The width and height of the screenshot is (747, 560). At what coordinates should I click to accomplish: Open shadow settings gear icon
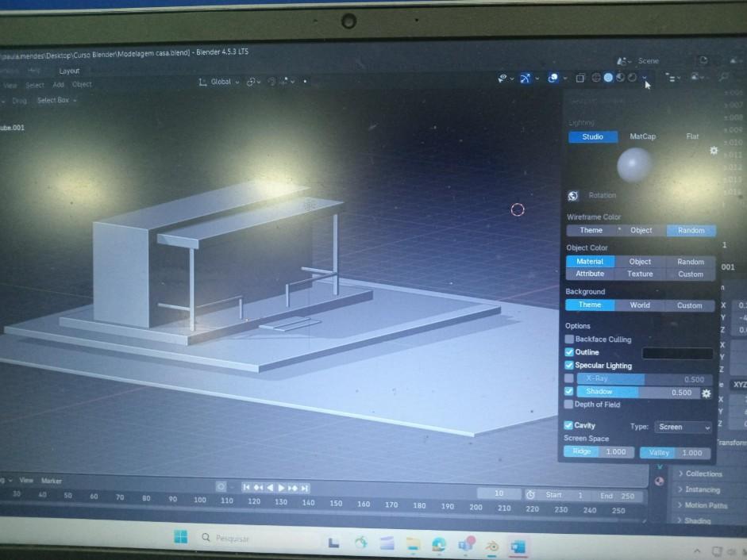706,393
